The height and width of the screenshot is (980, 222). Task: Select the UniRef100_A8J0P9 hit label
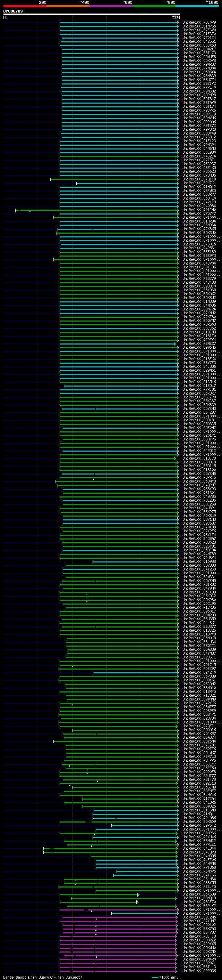199,23
